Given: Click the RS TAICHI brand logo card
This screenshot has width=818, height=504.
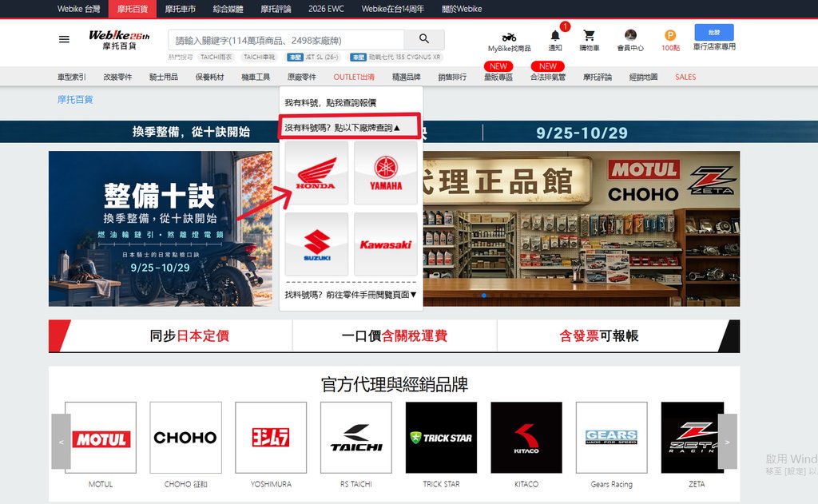Looking at the screenshot, I should [355, 437].
